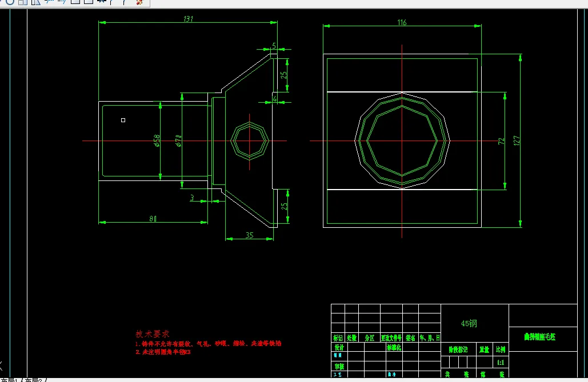This screenshot has height=382, width=588.
Task: Click the 审核 cell in title block
Action: point(339,366)
